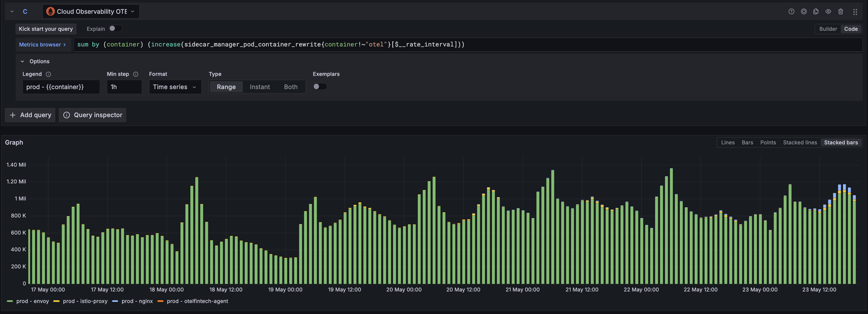This screenshot has width=868, height=314.
Task: Open the Metrics browser
Action: [43, 45]
